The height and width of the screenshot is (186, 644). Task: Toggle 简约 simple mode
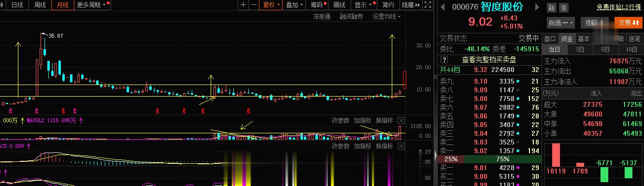point(388,5)
